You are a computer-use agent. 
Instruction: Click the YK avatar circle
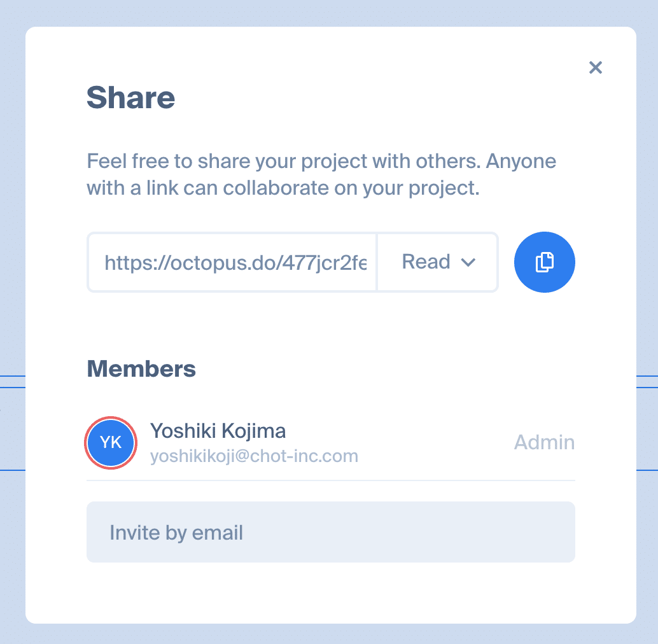point(111,443)
